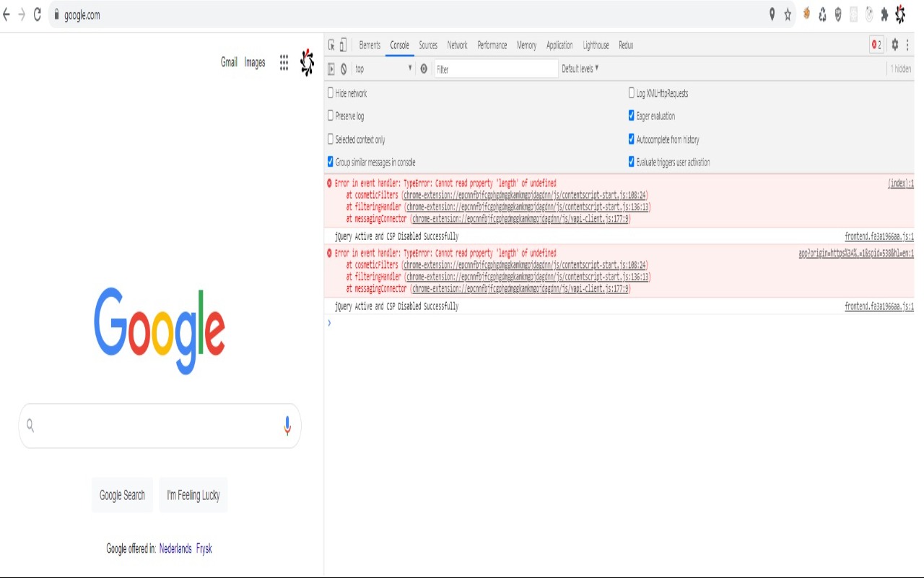Screen dimensions: 924x578
Task: Clear console with the ban icon
Action: (344, 69)
